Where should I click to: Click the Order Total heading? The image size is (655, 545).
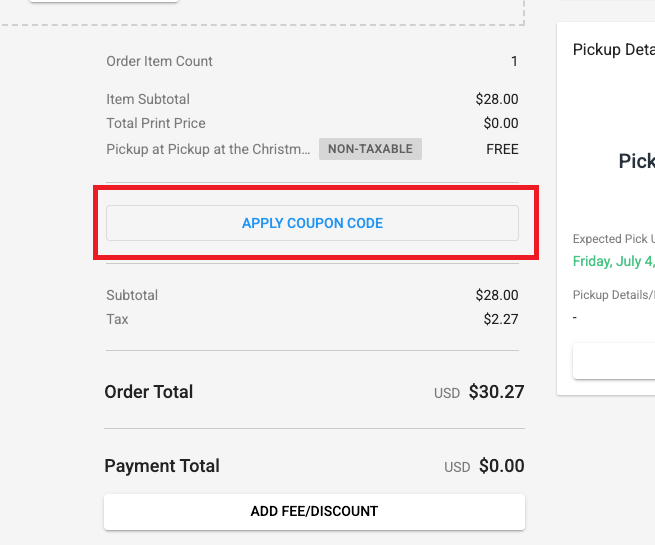coord(149,392)
